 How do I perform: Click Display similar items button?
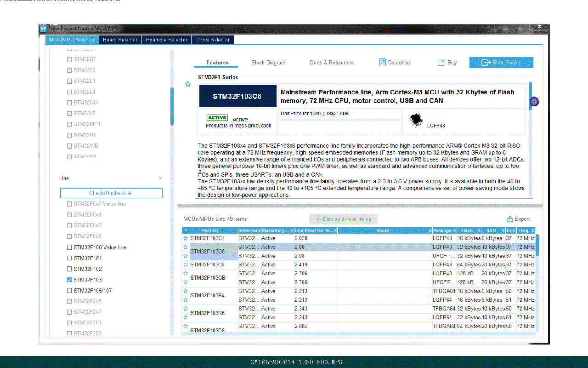(x=343, y=219)
